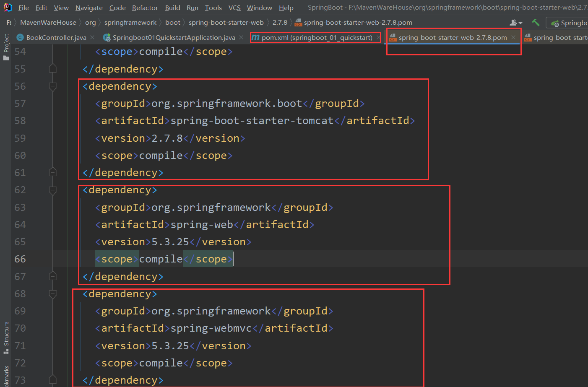
Task: Open the View menu
Action: point(61,8)
